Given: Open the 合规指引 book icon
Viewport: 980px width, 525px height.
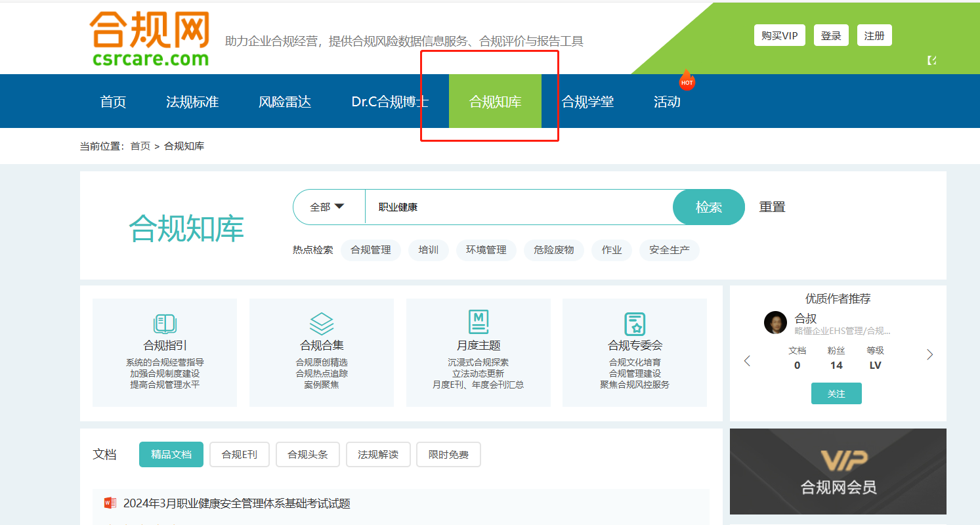Looking at the screenshot, I should [x=165, y=324].
